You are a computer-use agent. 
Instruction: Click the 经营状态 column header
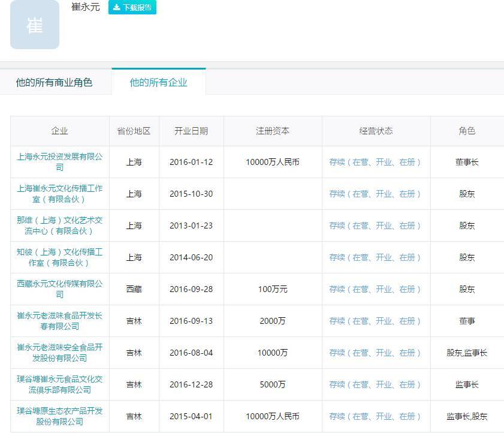(376, 131)
